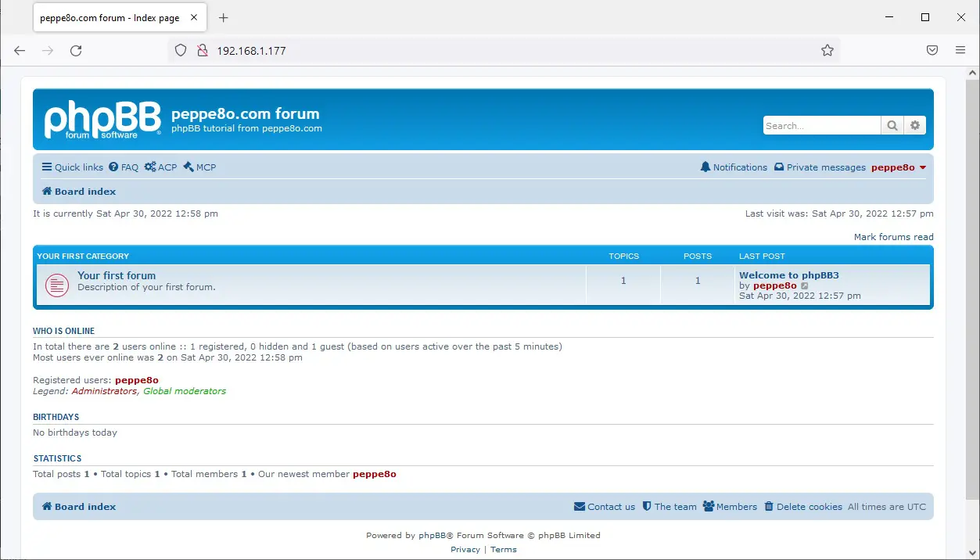Open the FAQ page

point(124,167)
